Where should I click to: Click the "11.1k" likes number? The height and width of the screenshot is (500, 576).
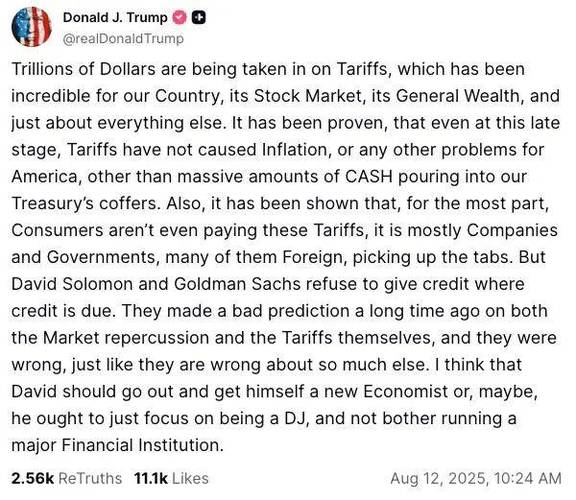(x=151, y=478)
